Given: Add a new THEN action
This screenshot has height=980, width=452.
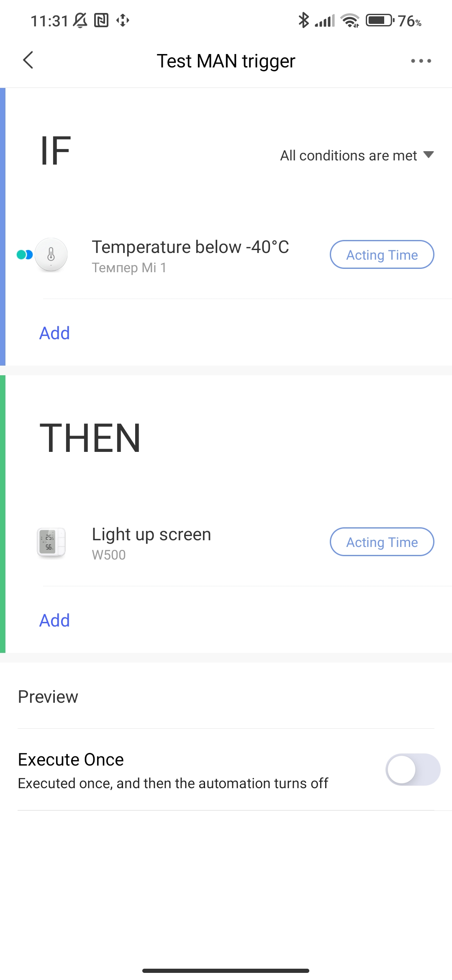Looking at the screenshot, I should pyautogui.click(x=54, y=620).
